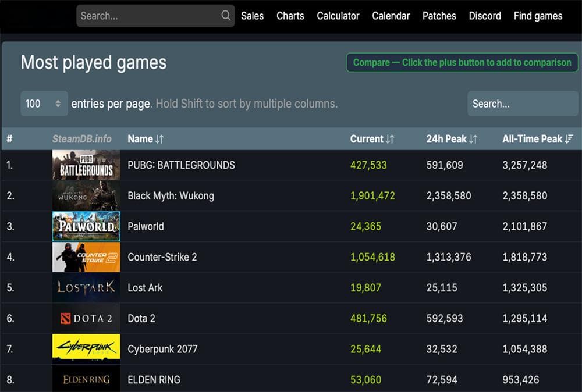The height and width of the screenshot is (392, 582).
Task: Open Counter-Strike 2 thumbnail
Action: [x=86, y=257]
